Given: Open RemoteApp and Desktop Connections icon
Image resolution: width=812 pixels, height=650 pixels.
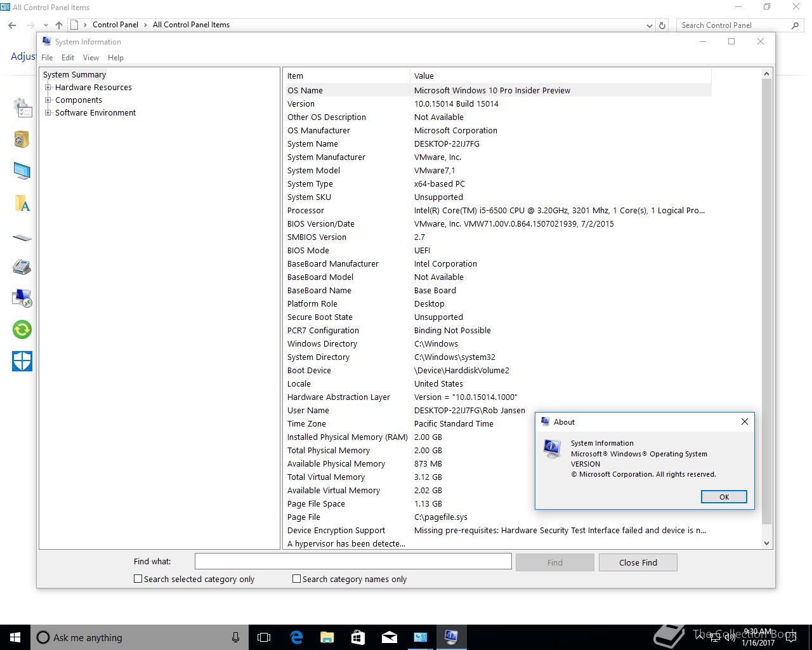Looking at the screenshot, I should click(x=22, y=298).
